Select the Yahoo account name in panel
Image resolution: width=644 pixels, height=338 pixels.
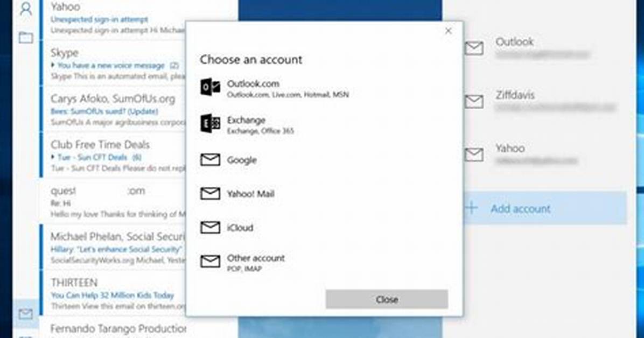[x=510, y=148]
